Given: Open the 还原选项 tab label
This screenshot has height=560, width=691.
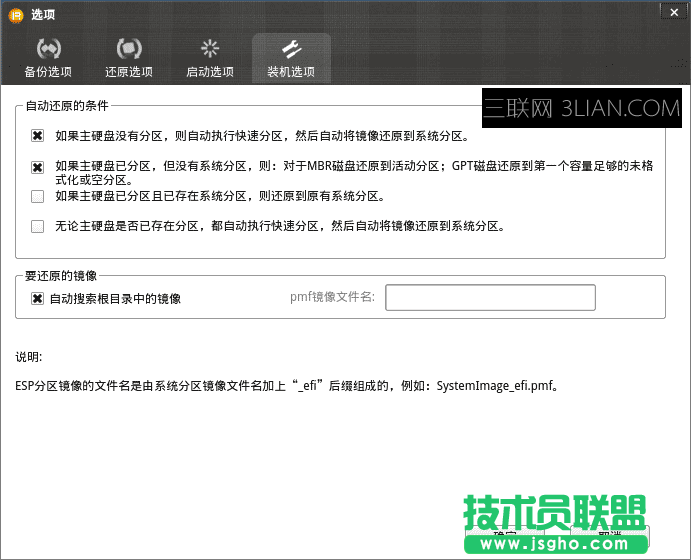Looking at the screenshot, I should pos(129,72).
